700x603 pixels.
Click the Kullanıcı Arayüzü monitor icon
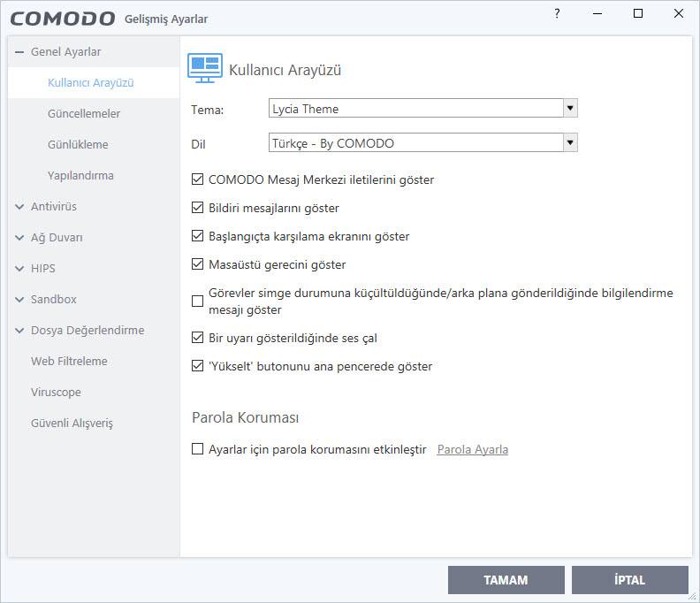coord(204,68)
